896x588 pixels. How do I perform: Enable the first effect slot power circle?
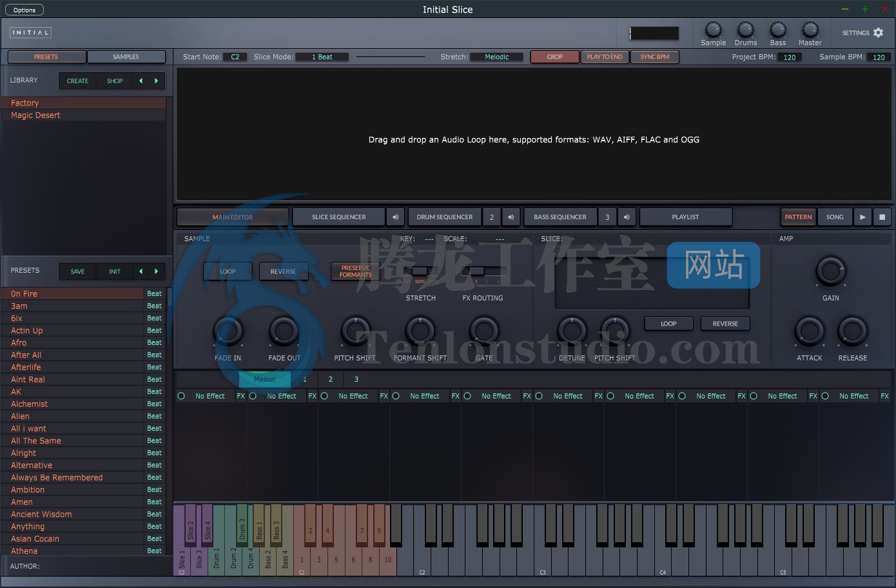click(x=181, y=396)
